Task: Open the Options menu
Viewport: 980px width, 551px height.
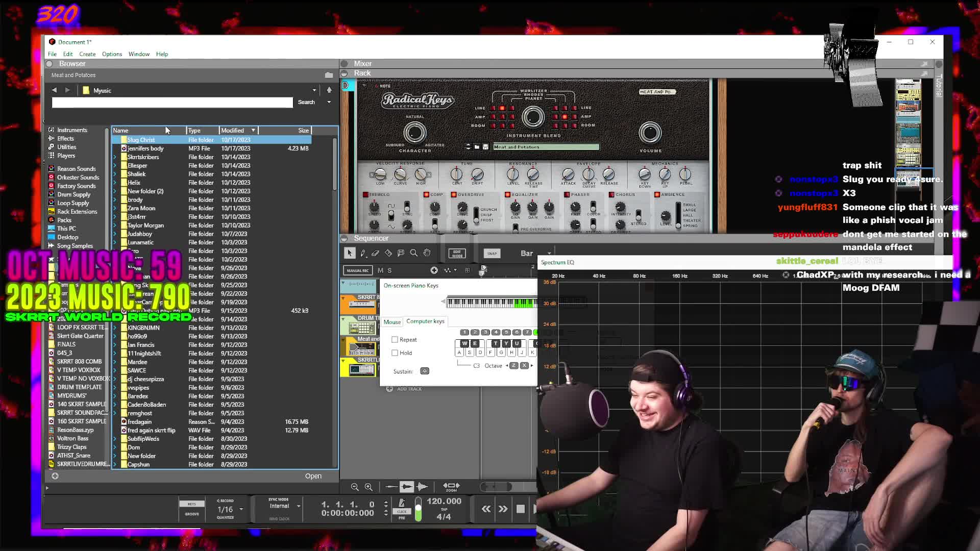Action: [112, 54]
